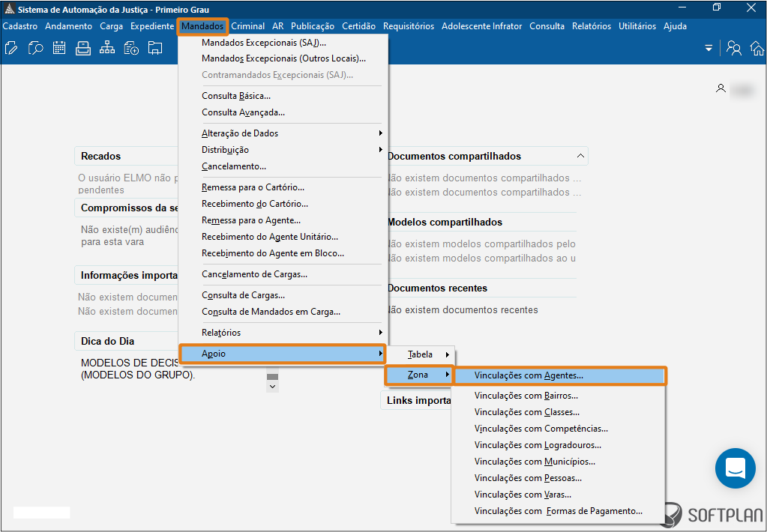The height and width of the screenshot is (532, 767).
Task: Choose Recebimento do Agente Unitário
Action: pyautogui.click(x=283, y=237)
